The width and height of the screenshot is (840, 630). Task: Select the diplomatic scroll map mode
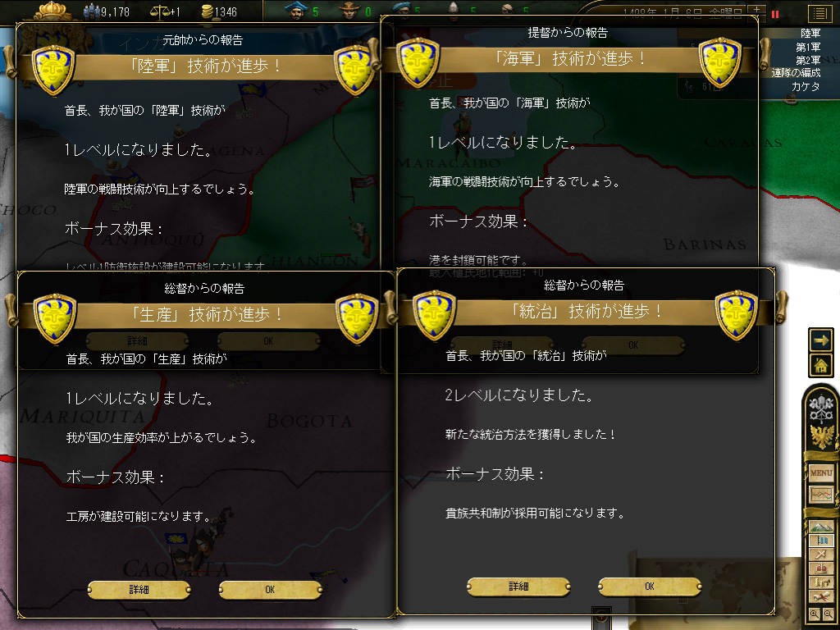point(820,596)
